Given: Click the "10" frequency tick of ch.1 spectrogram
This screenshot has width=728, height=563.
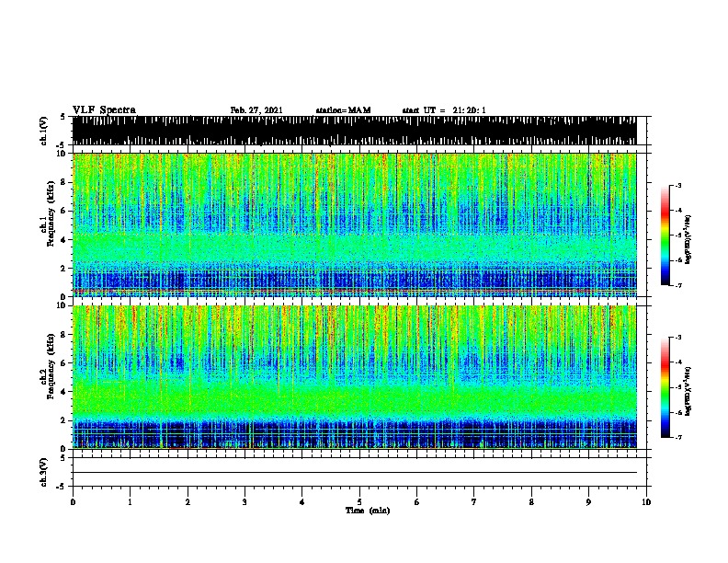Looking at the screenshot, I should pyautogui.click(x=62, y=154).
